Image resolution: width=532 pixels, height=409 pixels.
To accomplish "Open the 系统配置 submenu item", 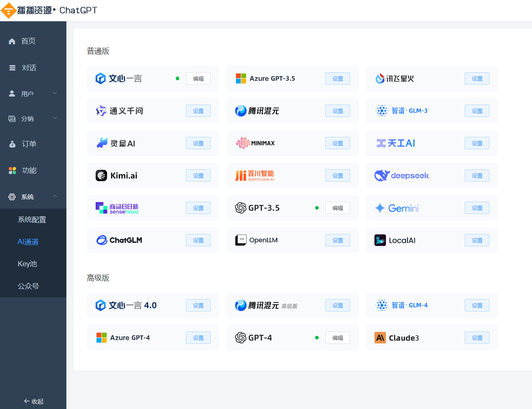I will point(32,219).
